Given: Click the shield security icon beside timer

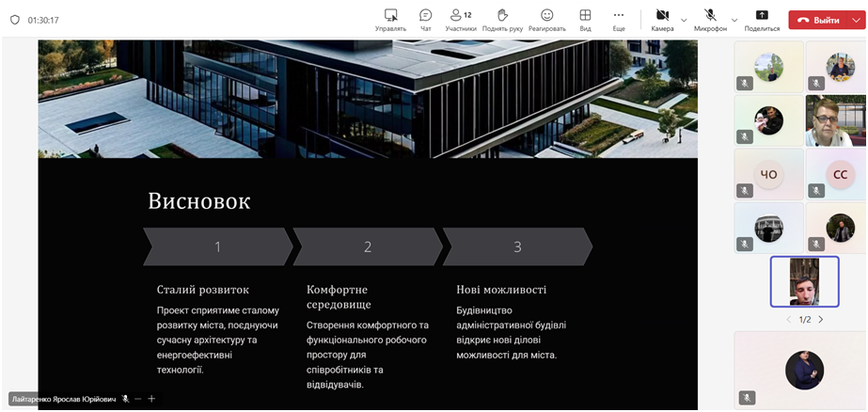Looking at the screenshot, I should [14, 20].
